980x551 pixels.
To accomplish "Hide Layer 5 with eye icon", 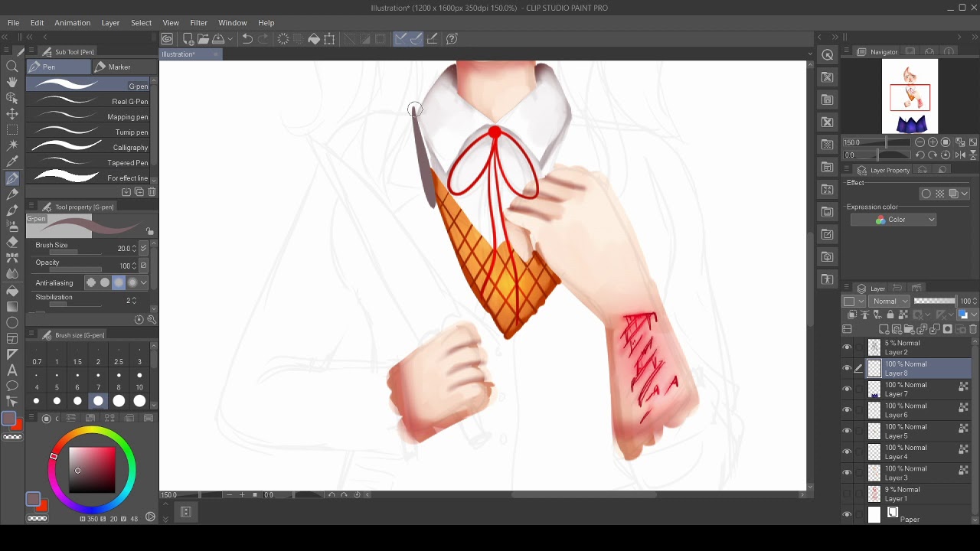I will (x=847, y=431).
